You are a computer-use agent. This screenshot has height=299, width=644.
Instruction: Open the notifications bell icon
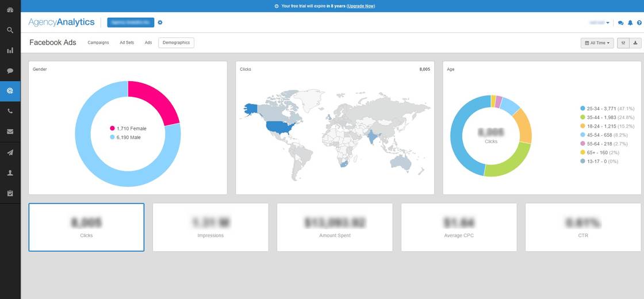pyautogui.click(x=630, y=23)
